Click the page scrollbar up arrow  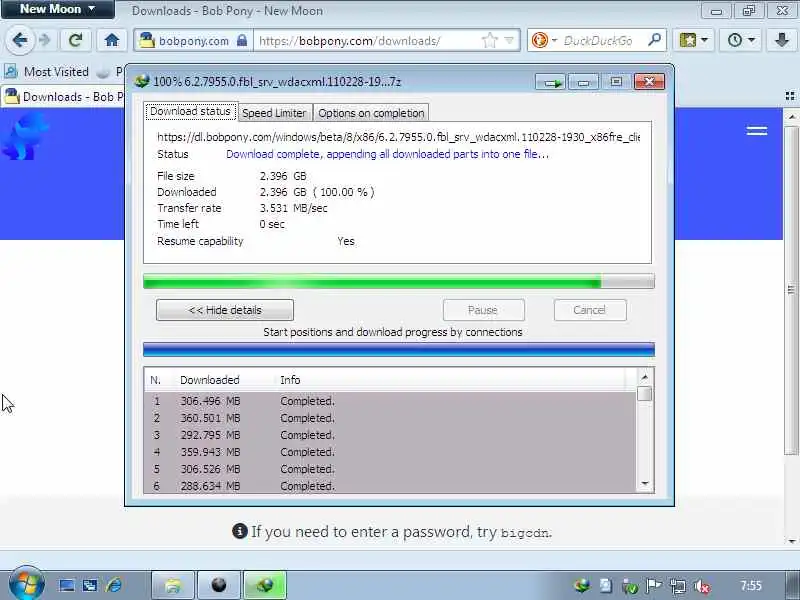click(x=791, y=117)
